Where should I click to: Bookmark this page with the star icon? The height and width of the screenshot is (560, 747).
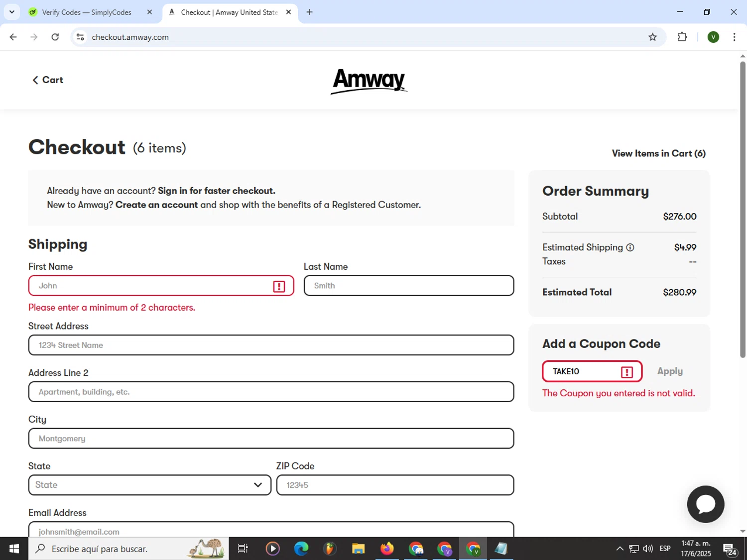[652, 37]
